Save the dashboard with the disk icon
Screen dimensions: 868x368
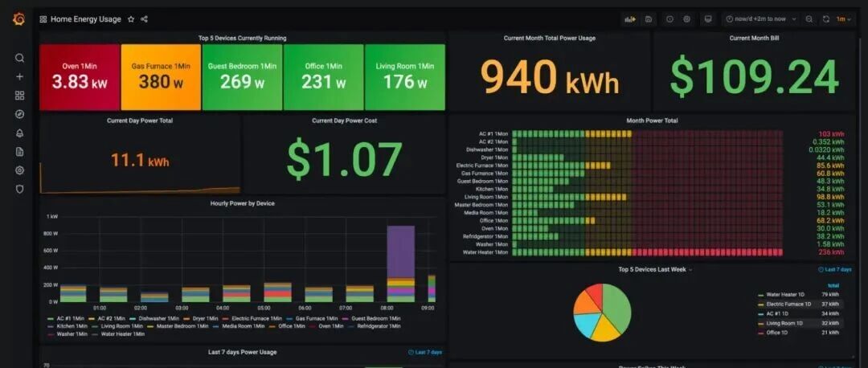coord(649,19)
